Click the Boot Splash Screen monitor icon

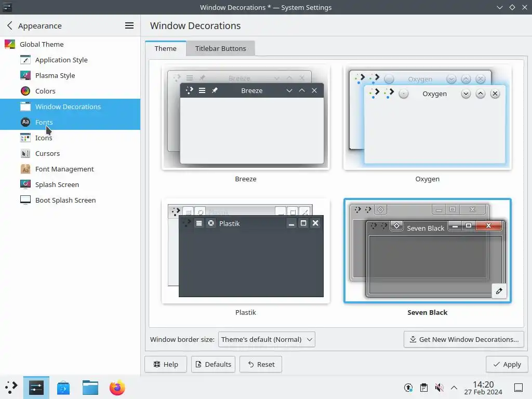coord(25,200)
